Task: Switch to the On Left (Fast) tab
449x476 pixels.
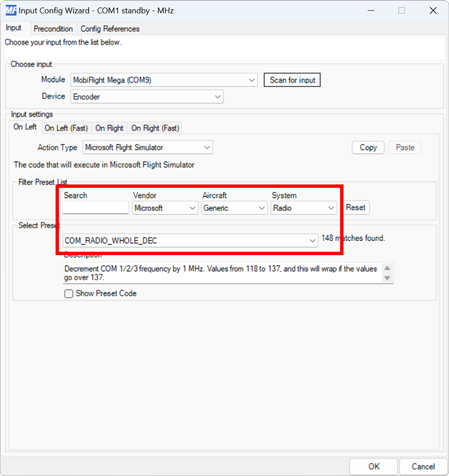Action: [66, 128]
